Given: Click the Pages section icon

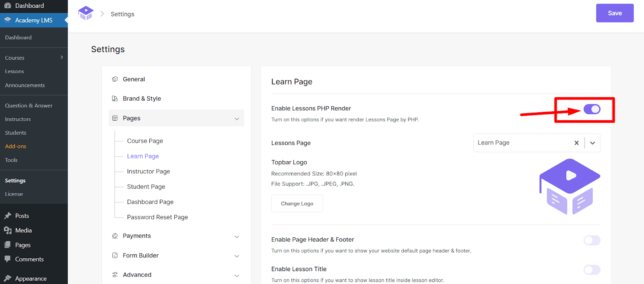Looking at the screenshot, I should pyautogui.click(x=115, y=118).
